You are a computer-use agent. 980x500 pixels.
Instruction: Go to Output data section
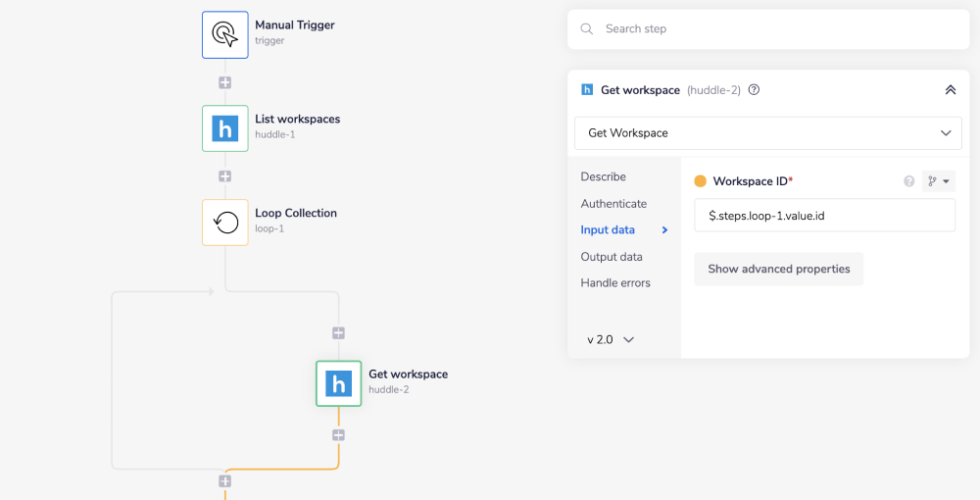(612, 257)
